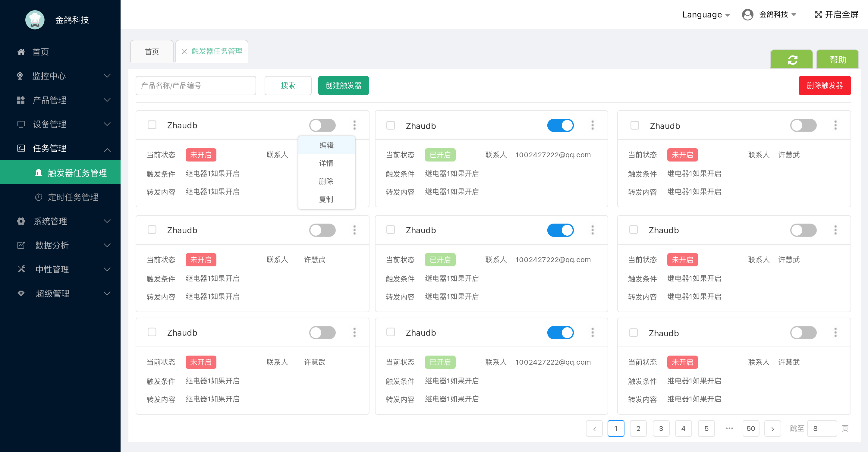Expand the 监控中心 menu chevron
This screenshot has width=868, height=452.
107,76
